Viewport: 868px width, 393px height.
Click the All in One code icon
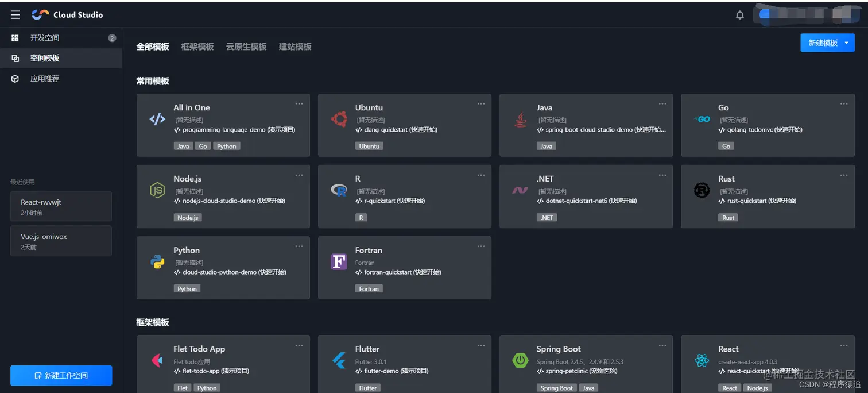point(157,119)
